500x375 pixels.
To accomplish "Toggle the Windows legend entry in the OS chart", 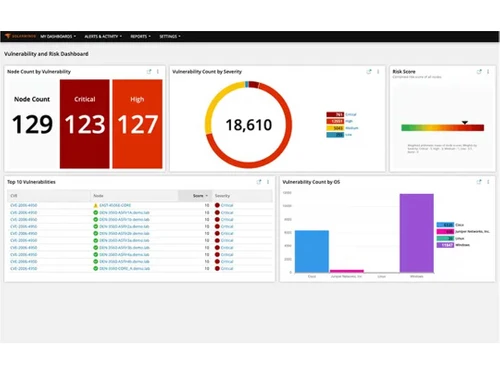I will (453, 245).
